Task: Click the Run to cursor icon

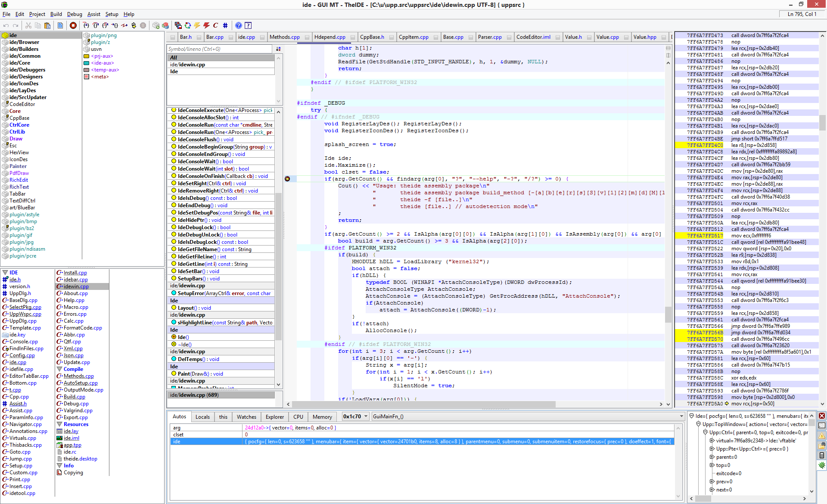Action: click(x=115, y=25)
